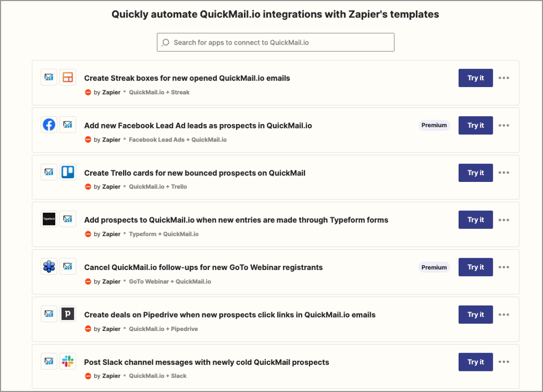The width and height of the screenshot is (543, 392).
Task: Expand the three-dot menu for the Slack template
Action: click(x=504, y=362)
